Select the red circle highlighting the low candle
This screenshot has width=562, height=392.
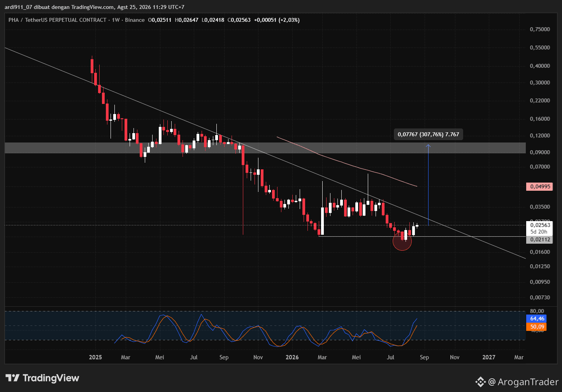coord(402,241)
